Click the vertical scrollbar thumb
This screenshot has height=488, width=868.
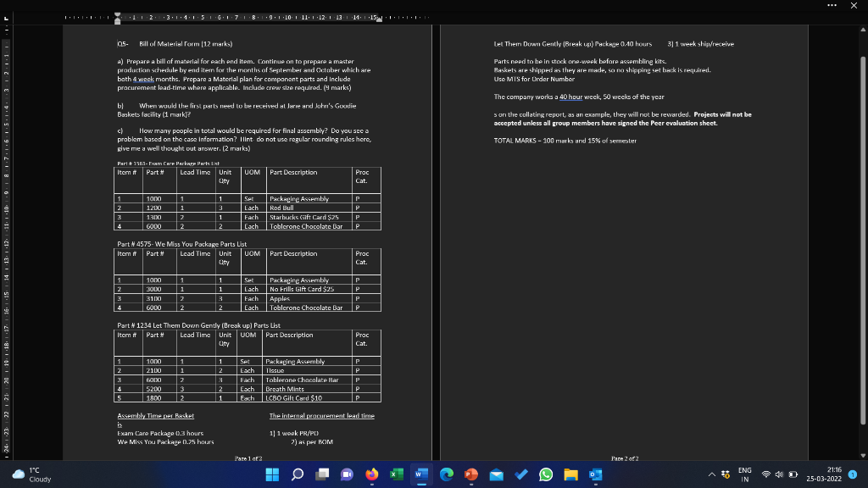(x=862, y=240)
